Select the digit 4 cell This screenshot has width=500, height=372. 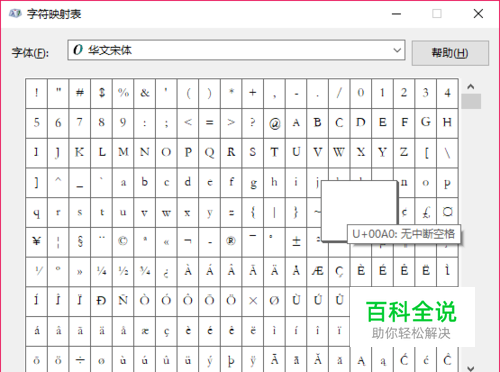(447, 93)
